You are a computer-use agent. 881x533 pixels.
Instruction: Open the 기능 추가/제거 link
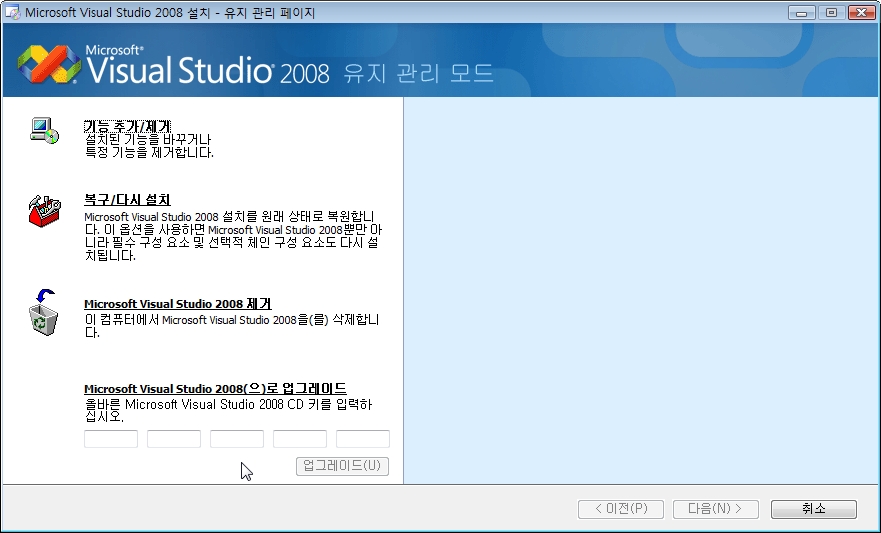click(128, 126)
